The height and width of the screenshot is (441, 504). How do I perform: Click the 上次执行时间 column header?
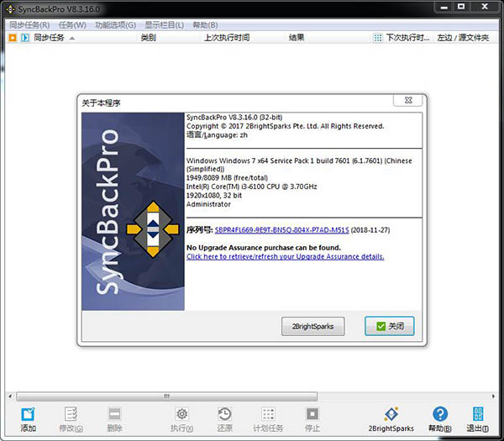[x=227, y=38]
